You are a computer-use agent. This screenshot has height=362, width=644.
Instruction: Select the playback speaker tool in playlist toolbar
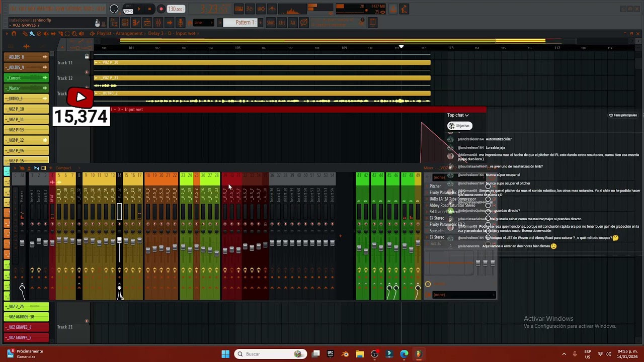coord(81,34)
